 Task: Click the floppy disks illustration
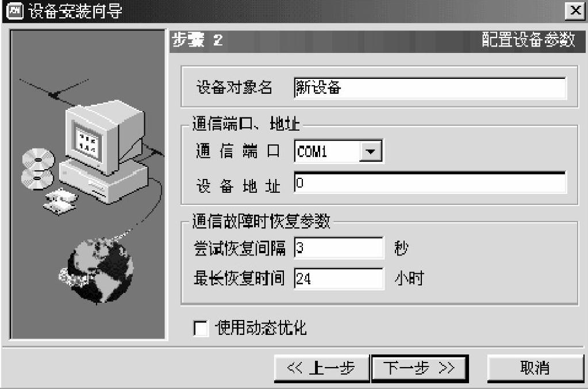pyautogui.click(x=60, y=201)
